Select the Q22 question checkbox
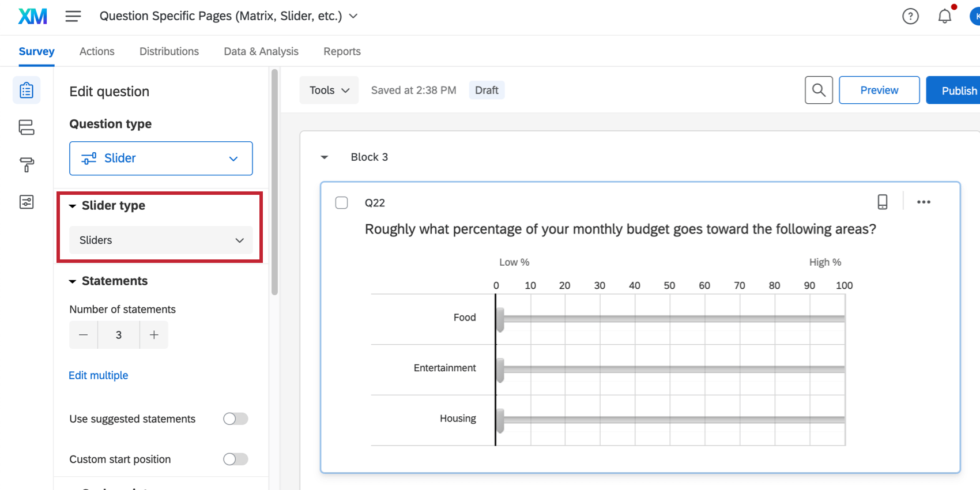This screenshot has width=980, height=490. (342, 203)
